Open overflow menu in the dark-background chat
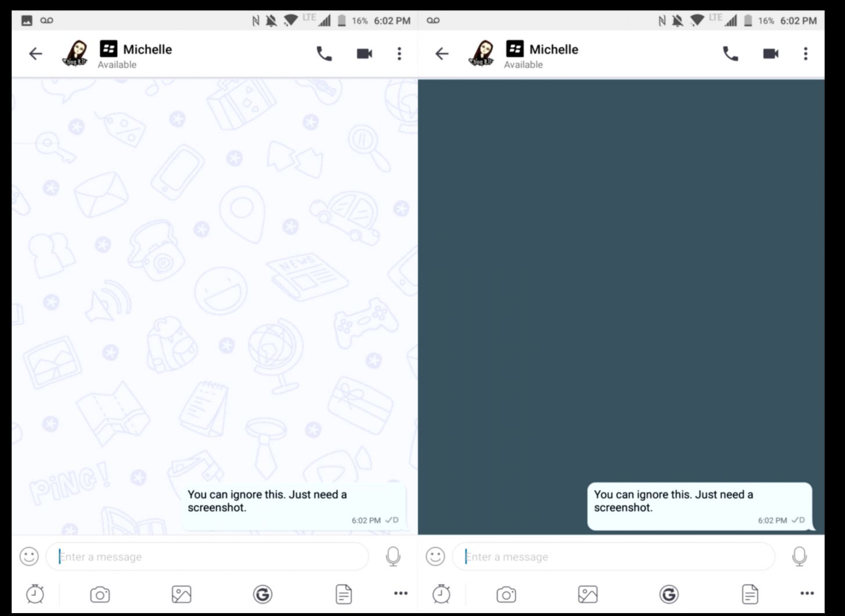The image size is (845, 616). click(806, 54)
